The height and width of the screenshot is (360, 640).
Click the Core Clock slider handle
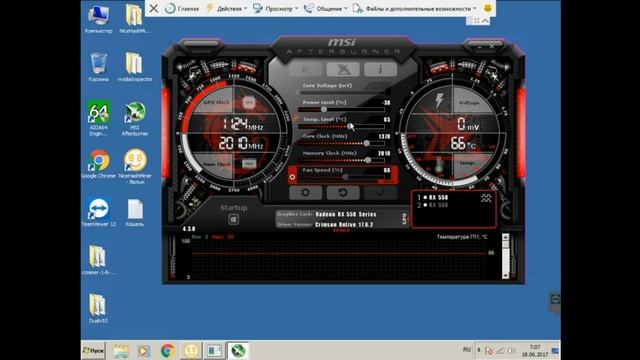pos(367,143)
